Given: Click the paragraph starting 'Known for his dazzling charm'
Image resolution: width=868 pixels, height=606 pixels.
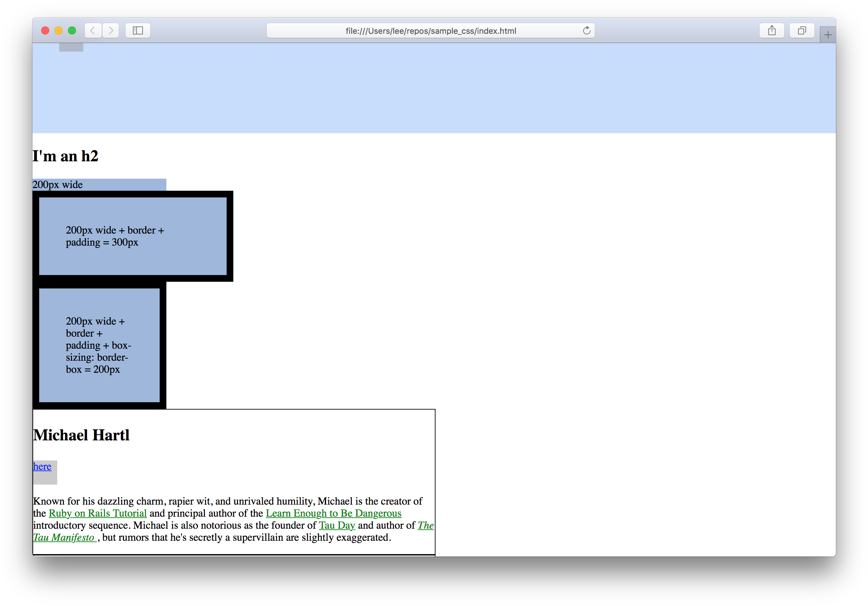Looking at the screenshot, I should tap(234, 519).
